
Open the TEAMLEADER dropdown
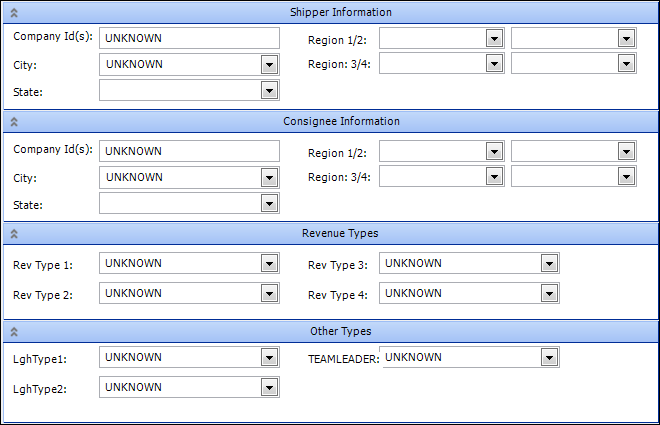click(548, 358)
